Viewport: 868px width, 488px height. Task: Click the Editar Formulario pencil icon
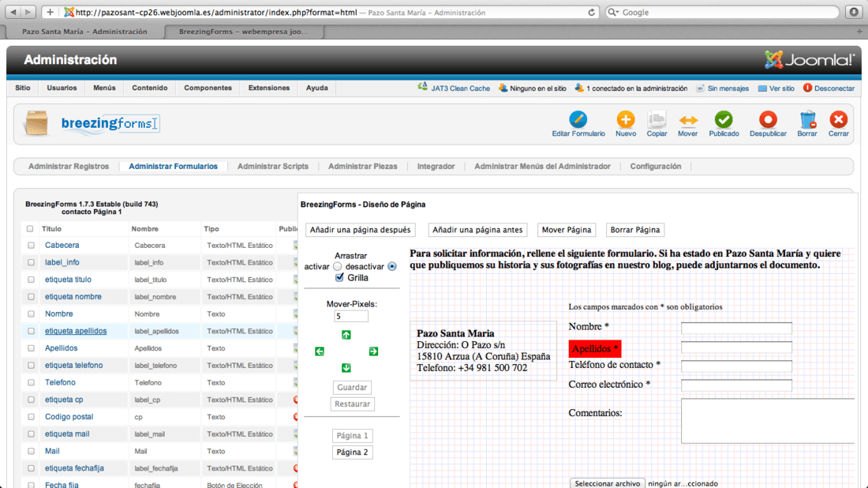coord(578,120)
